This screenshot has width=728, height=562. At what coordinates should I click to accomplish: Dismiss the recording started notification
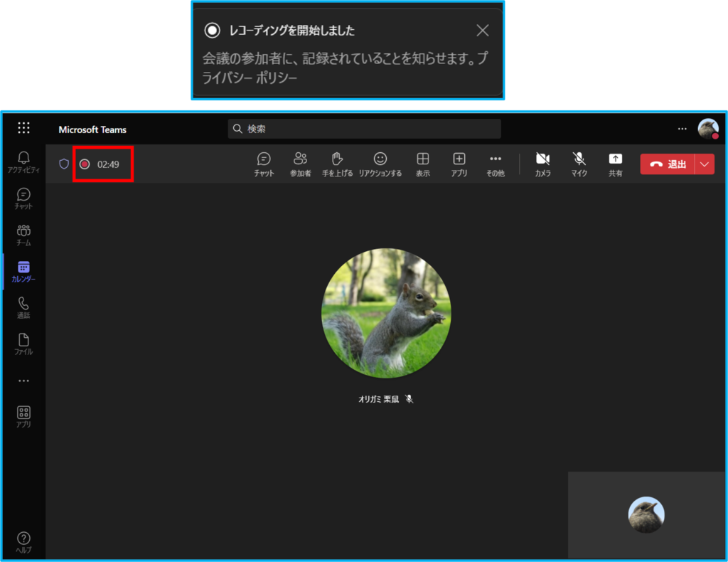coord(483,30)
